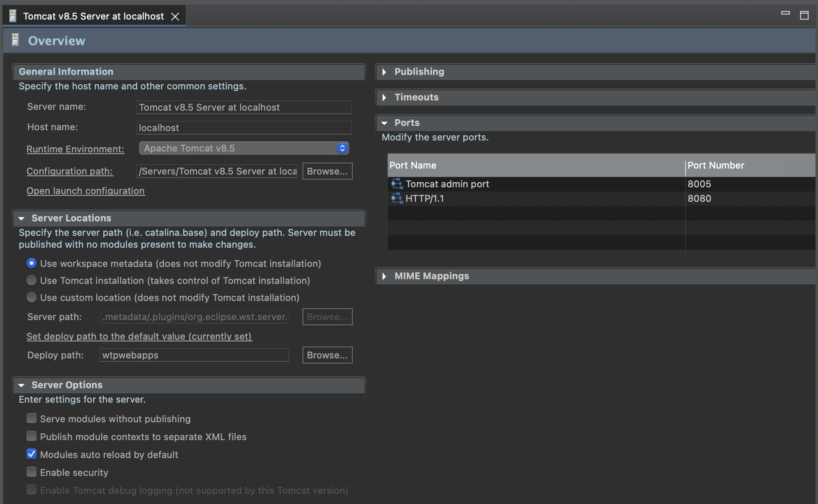Click the Host name input field

click(244, 128)
